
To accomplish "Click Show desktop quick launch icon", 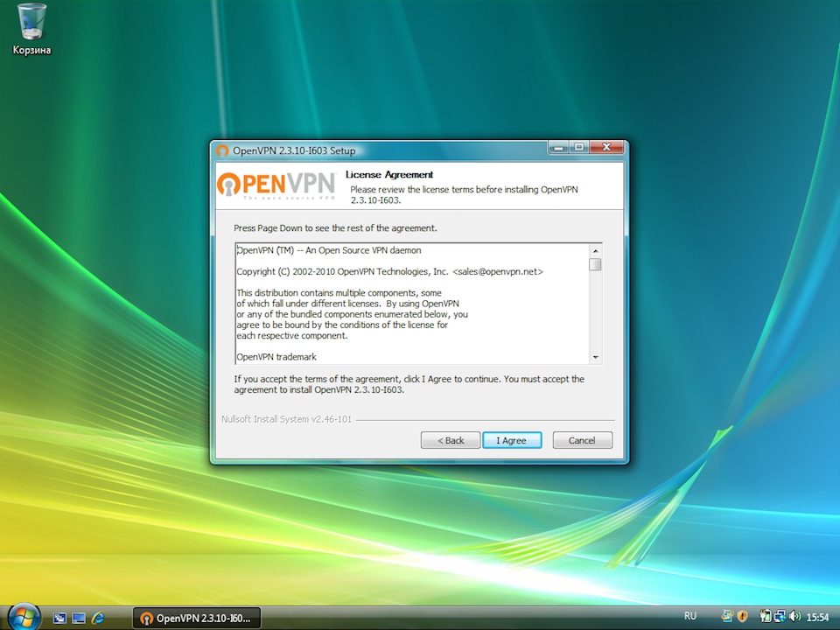I will click(78, 619).
